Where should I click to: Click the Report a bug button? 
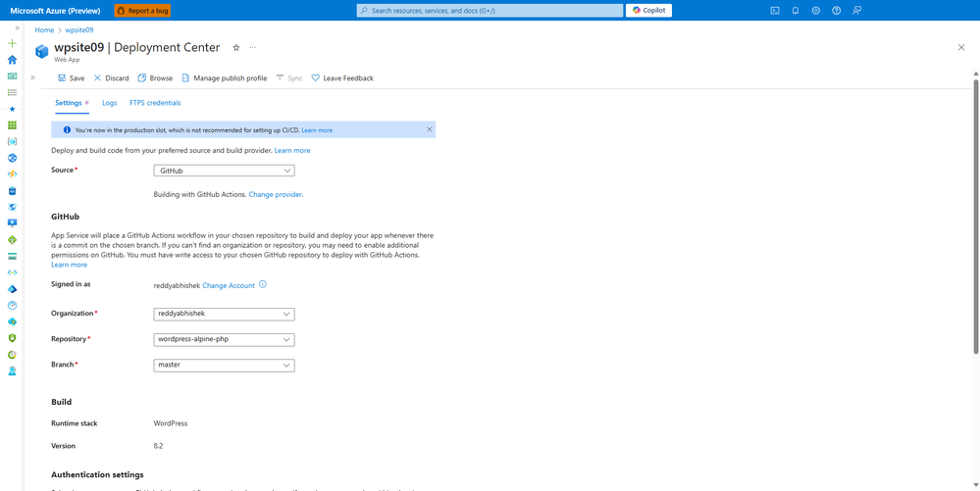pyautogui.click(x=142, y=11)
